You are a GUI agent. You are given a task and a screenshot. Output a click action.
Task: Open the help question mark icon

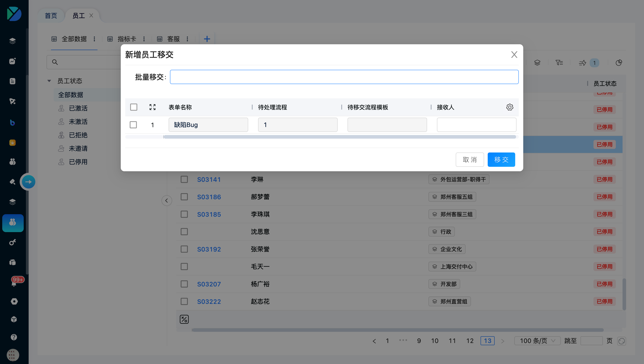[14, 337]
